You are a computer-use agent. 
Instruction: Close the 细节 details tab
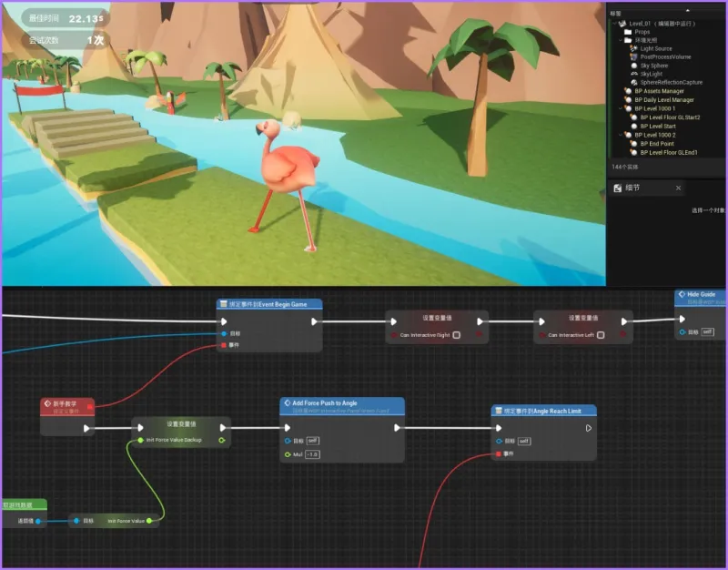pos(678,188)
